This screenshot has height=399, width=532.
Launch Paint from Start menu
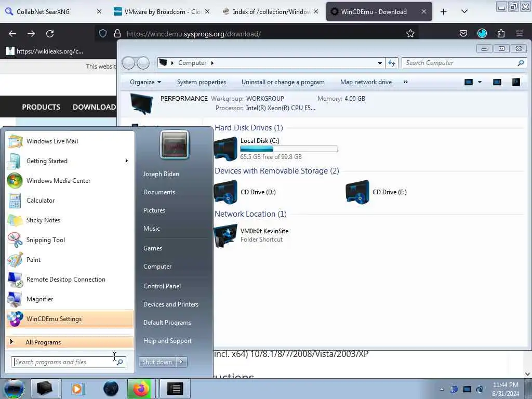pyautogui.click(x=70, y=259)
